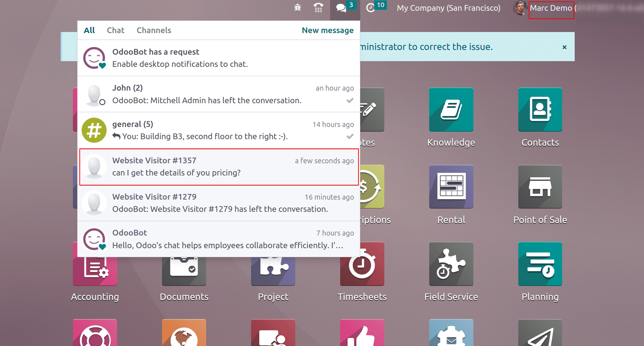Start a New message

pyautogui.click(x=328, y=30)
